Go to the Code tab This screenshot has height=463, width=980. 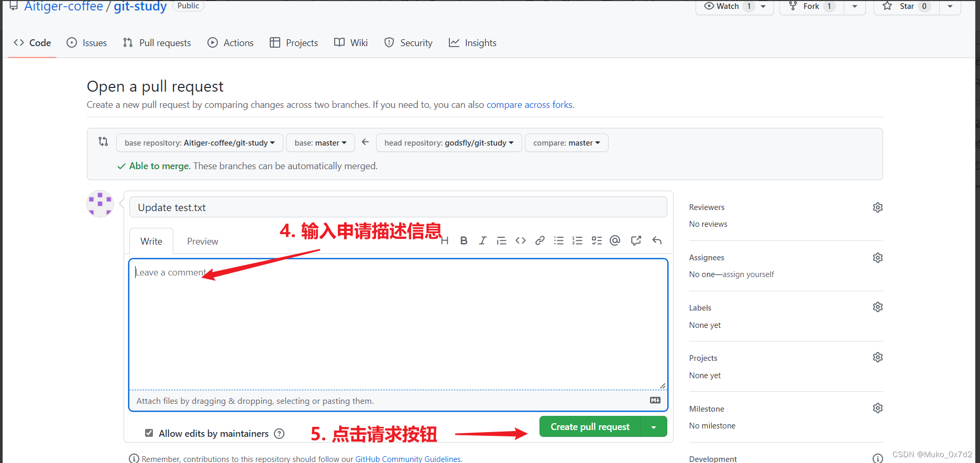[32, 43]
